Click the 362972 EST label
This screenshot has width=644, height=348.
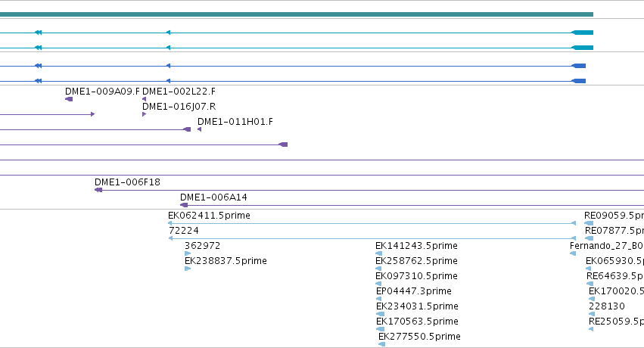[x=203, y=246]
